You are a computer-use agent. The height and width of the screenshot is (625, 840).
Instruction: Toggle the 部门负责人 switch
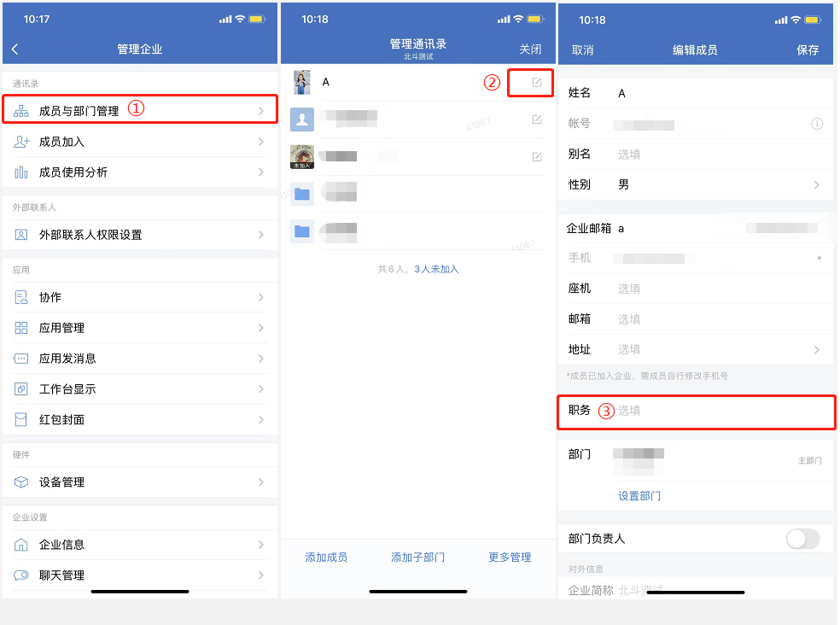[x=802, y=539]
